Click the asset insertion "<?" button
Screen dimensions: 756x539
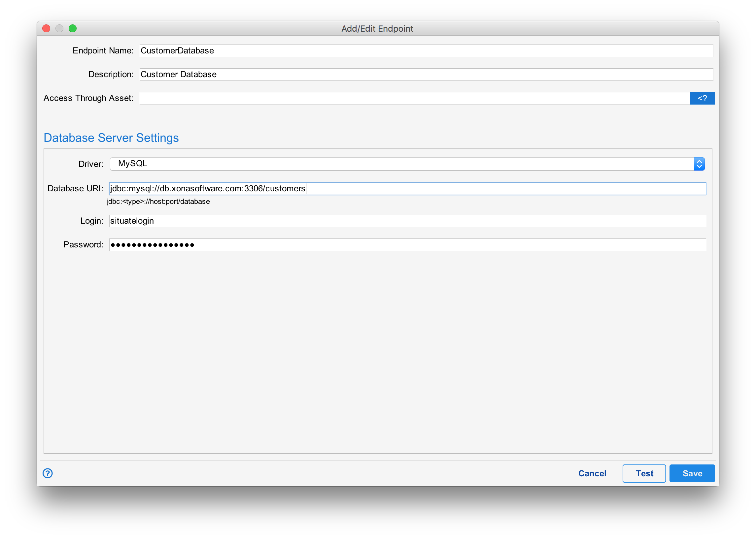[x=702, y=98]
